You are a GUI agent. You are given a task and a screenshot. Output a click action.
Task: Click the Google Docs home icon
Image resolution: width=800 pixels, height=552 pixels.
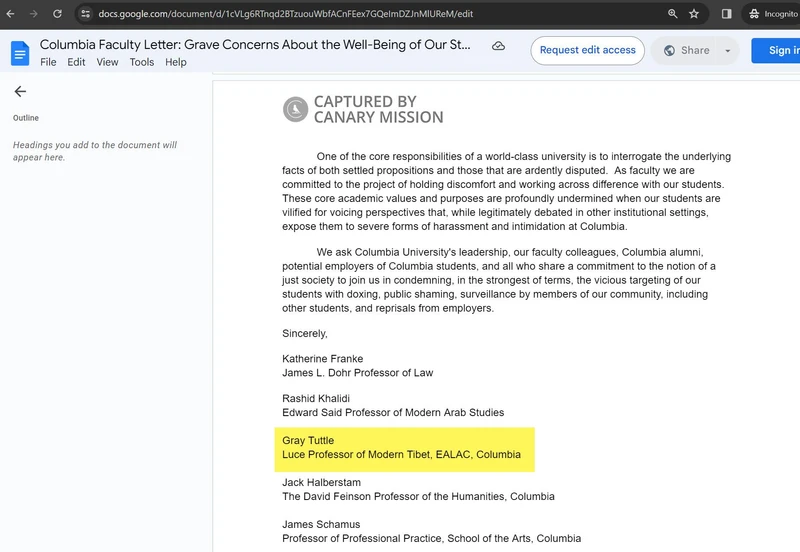[x=20, y=53]
